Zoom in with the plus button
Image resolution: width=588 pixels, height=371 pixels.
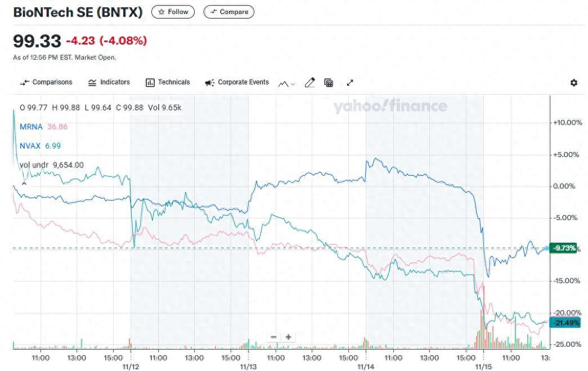pyautogui.click(x=288, y=337)
